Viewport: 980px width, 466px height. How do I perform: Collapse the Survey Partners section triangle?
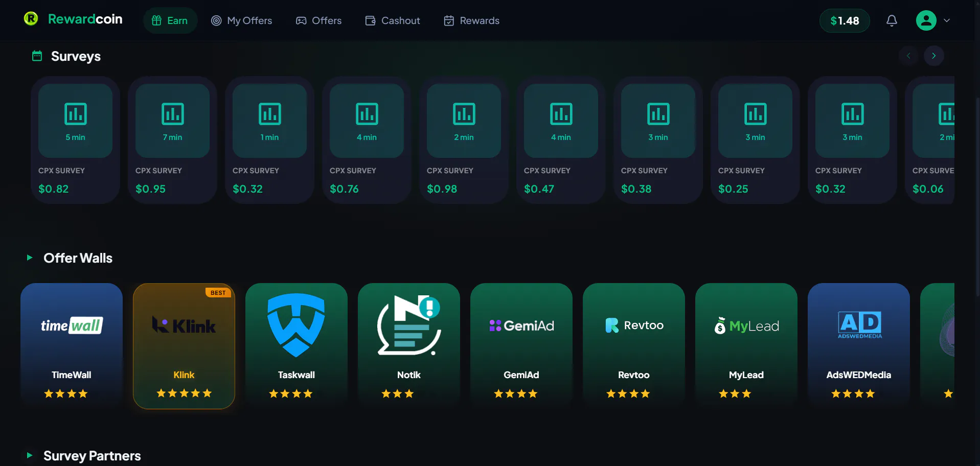30,455
